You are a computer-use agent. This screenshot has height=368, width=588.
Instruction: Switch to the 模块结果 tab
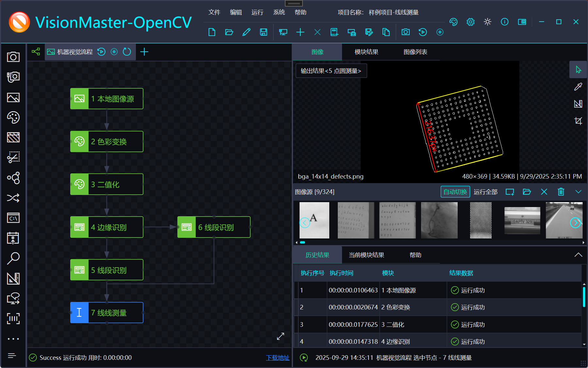click(366, 52)
